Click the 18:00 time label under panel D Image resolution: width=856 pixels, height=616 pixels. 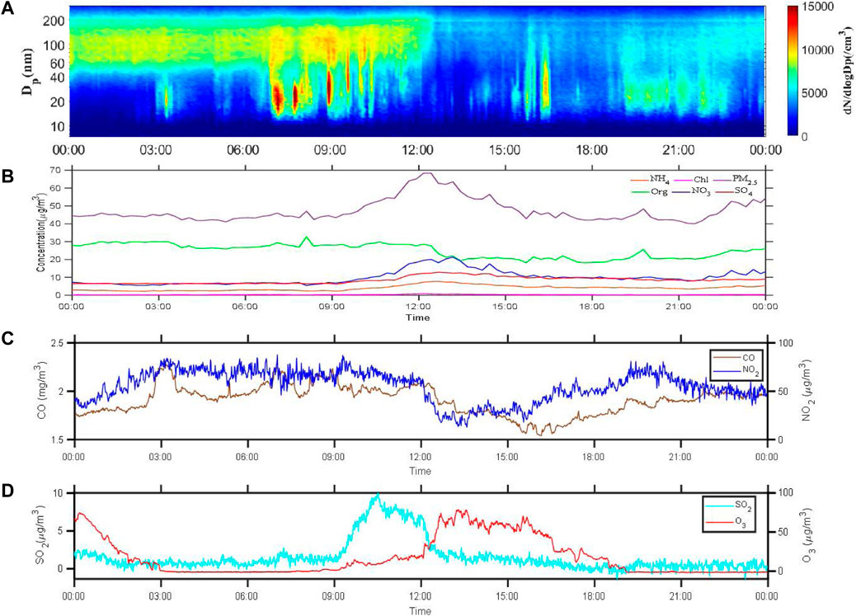point(594,597)
